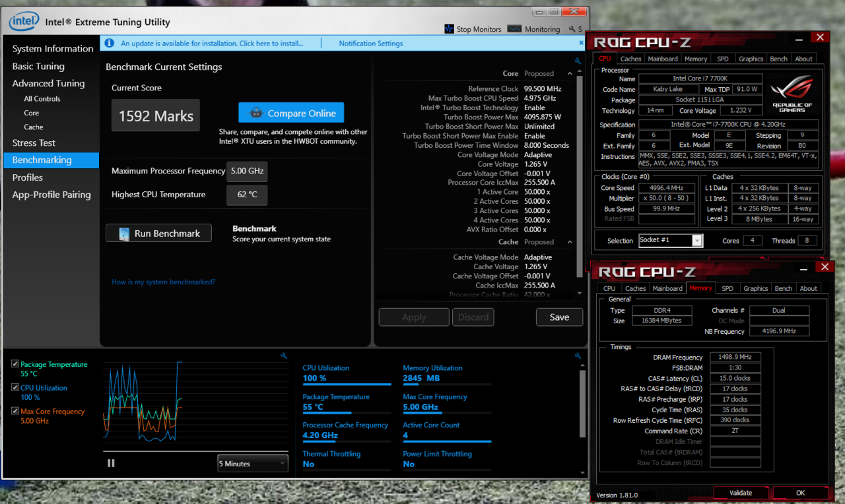The width and height of the screenshot is (845, 504).
Task: Switch to CPU tab in lower CPU-Z window
Action: tap(609, 288)
